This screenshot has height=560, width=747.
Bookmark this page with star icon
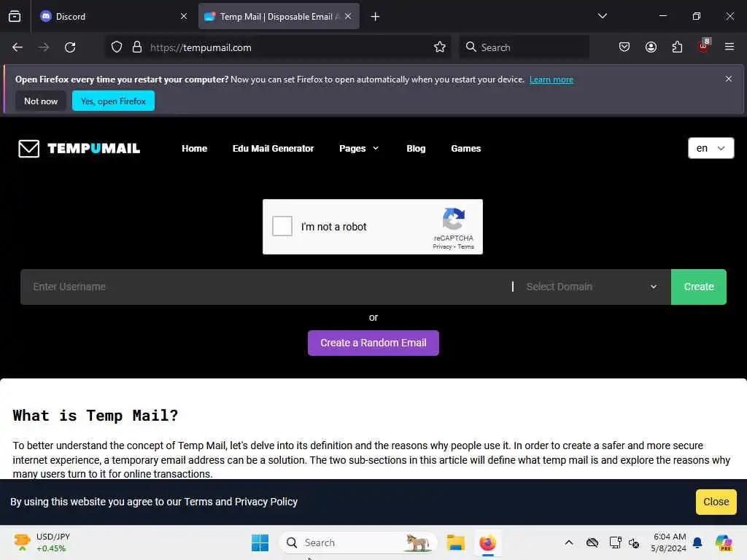440,47
